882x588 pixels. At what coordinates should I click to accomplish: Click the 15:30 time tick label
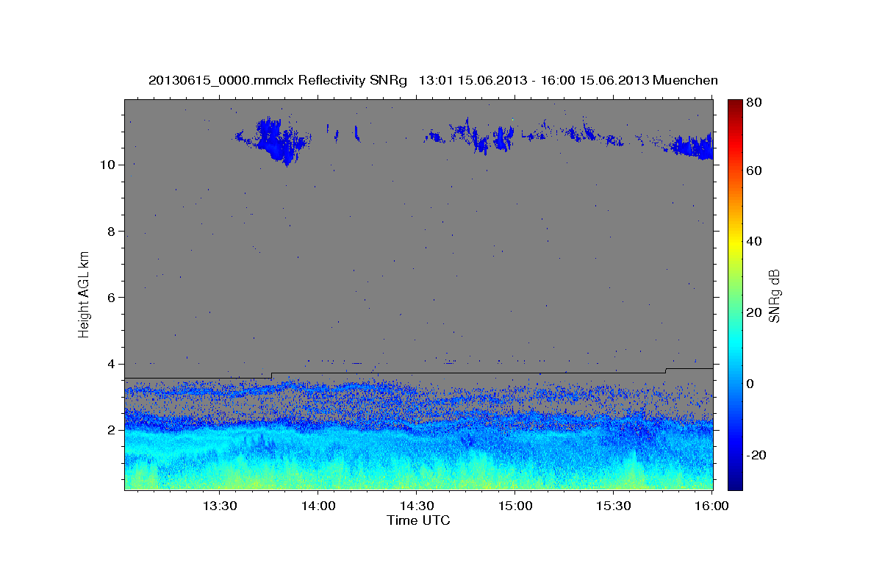coord(614,506)
